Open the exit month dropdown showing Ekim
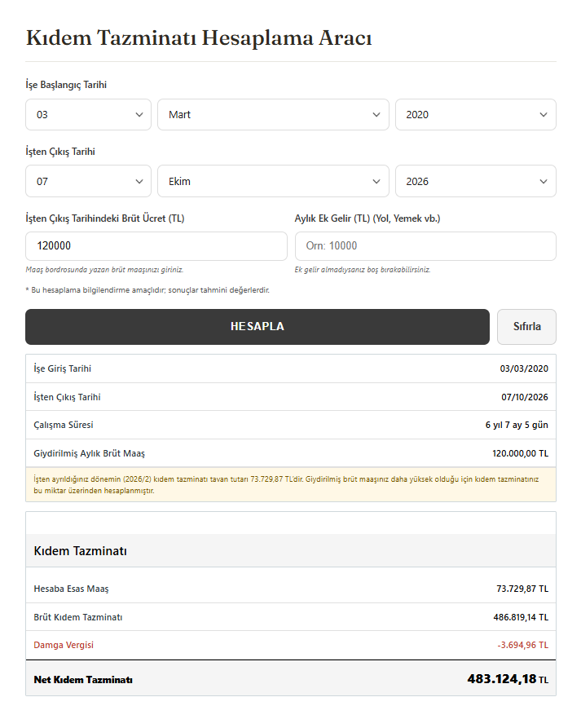The image size is (581, 728). (273, 181)
